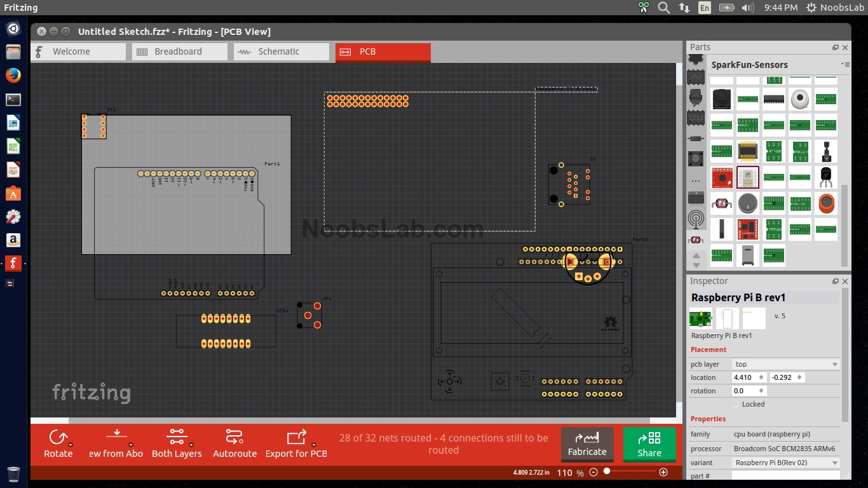Select the Rotate tool in the bottom toolbar
Image resolution: width=868 pixels, height=488 pixels.
tap(58, 443)
